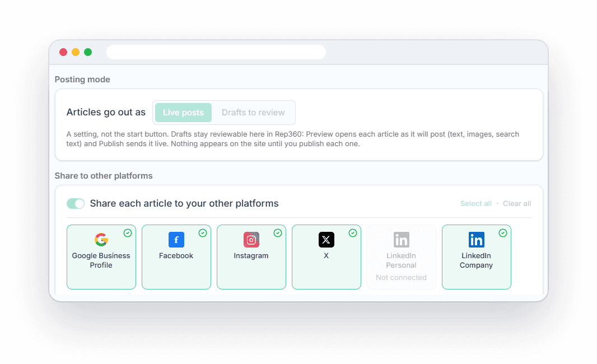
Task: Uncheck the LinkedIn Company card checkmark
Action: point(502,232)
